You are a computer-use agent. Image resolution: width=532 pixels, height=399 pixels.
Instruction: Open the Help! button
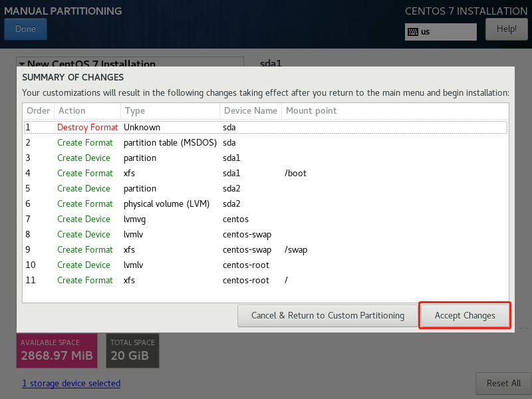click(507, 29)
